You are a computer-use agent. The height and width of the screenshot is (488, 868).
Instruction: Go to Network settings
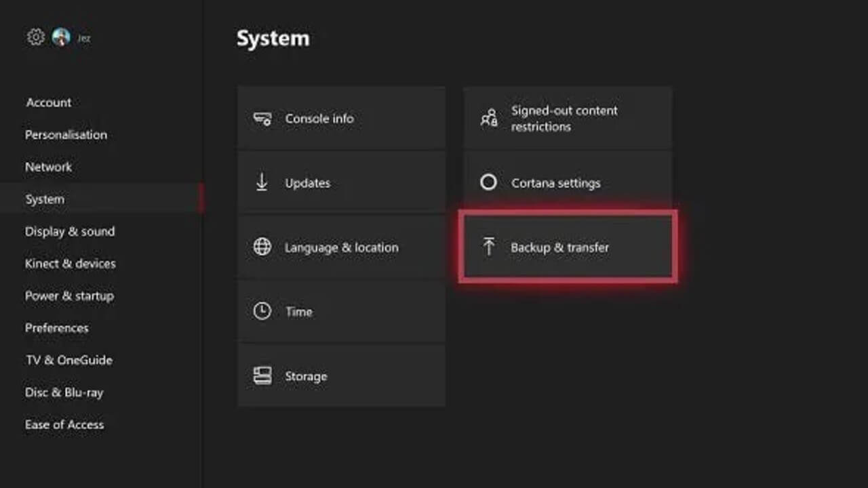pos(48,167)
